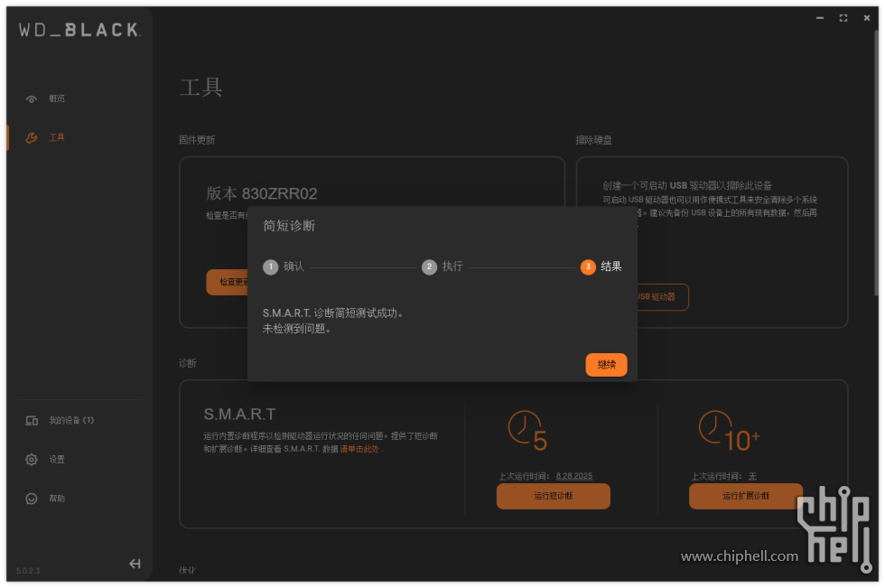Select 我的设备 (1) menu item

tap(71, 421)
